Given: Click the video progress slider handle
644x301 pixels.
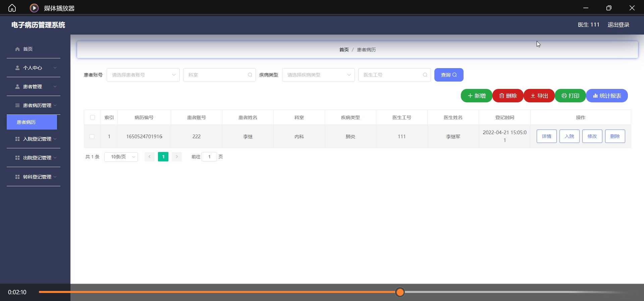Looking at the screenshot, I should [x=400, y=292].
